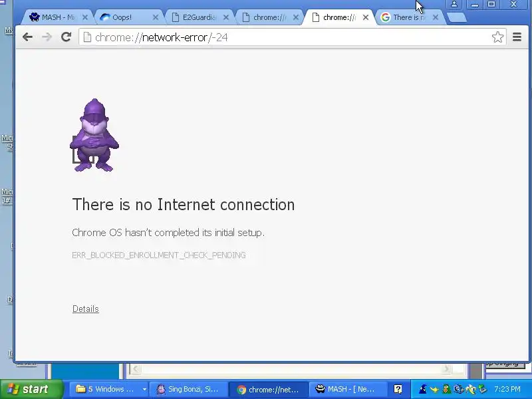Click the green parrot tray icon

446,389
